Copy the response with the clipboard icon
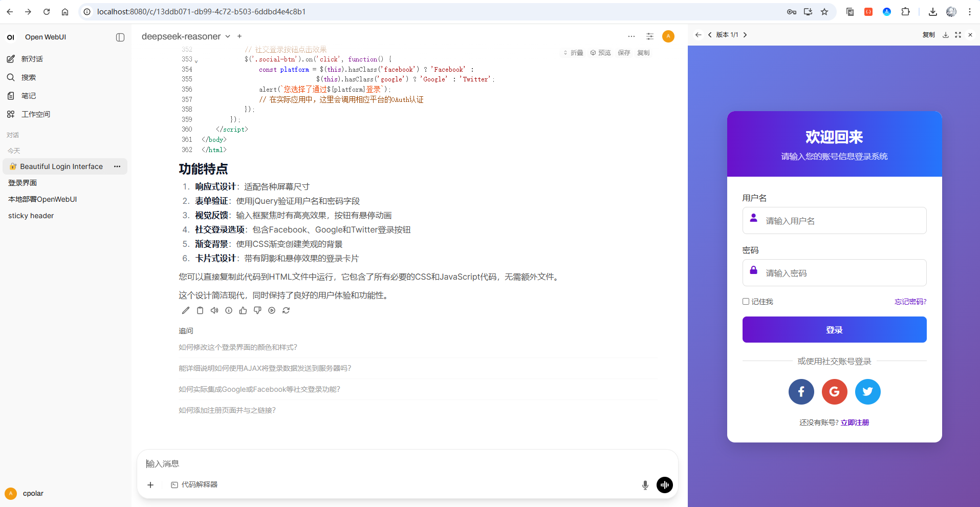Screen dimensions: 980x507 200,310
